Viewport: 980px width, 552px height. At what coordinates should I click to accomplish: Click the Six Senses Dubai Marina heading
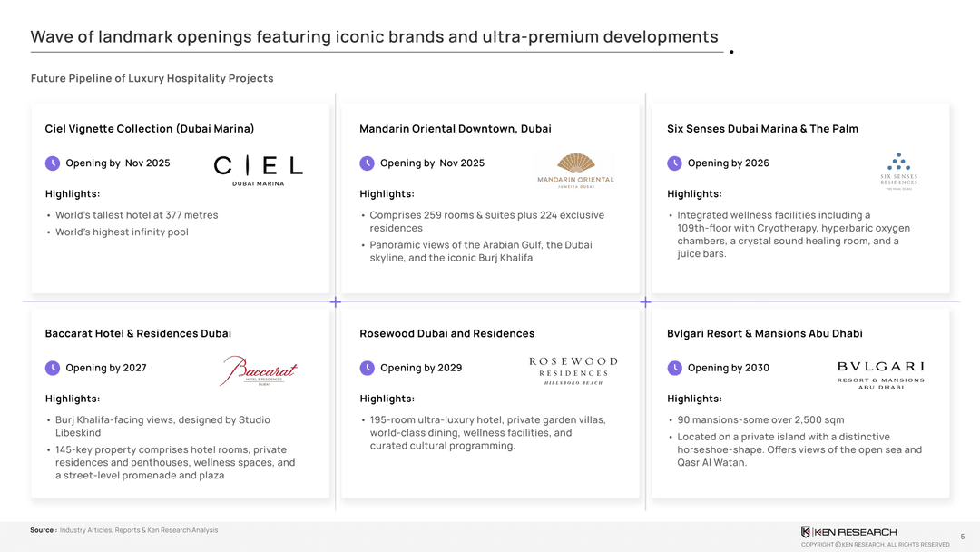click(762, 129)
